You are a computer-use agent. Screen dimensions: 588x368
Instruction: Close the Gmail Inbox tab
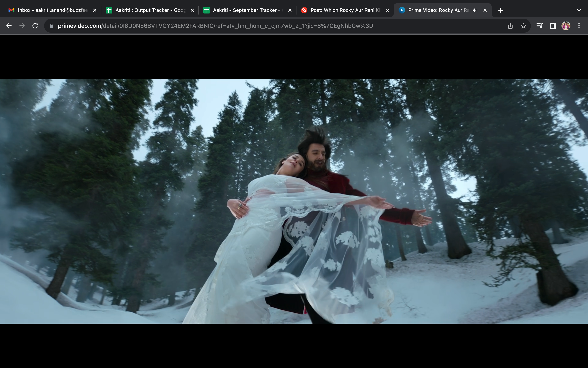[x=95, y=10]
